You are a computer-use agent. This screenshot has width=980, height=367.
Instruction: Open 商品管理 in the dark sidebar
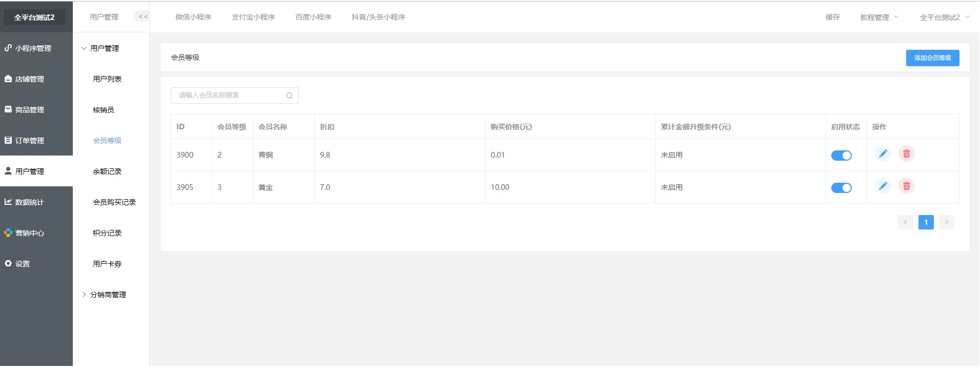[x=36, y=110]
